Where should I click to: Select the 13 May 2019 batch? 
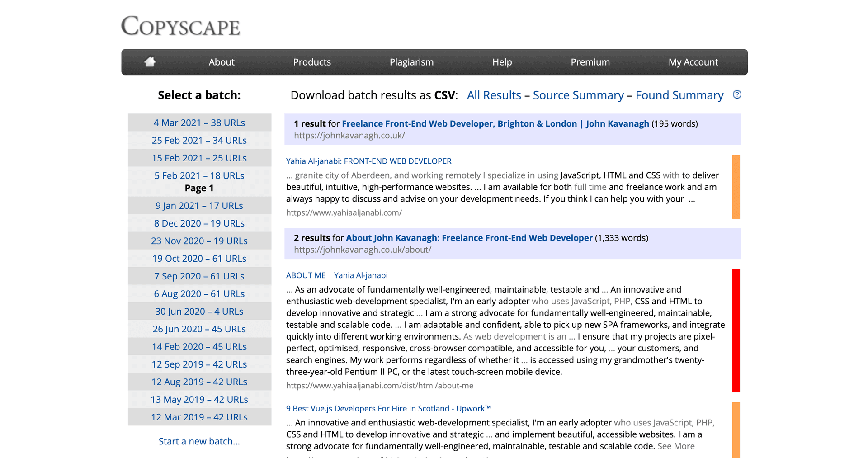(x=199, y=399)
